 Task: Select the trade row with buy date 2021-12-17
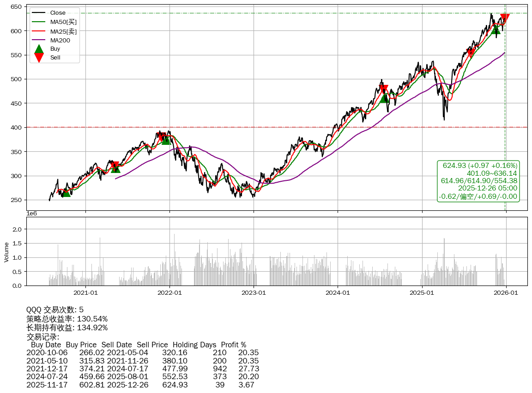pyautogui.click(x=143, y=369)
